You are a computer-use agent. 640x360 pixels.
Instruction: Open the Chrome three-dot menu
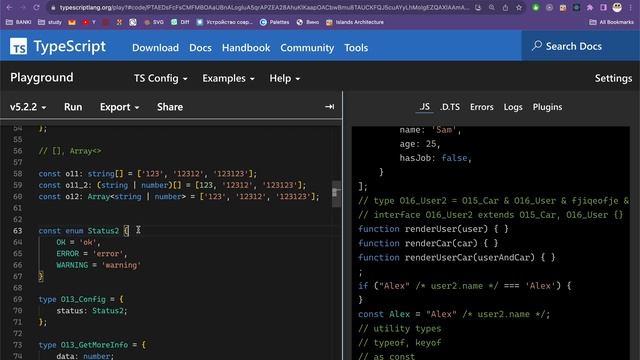coord(631,7)
